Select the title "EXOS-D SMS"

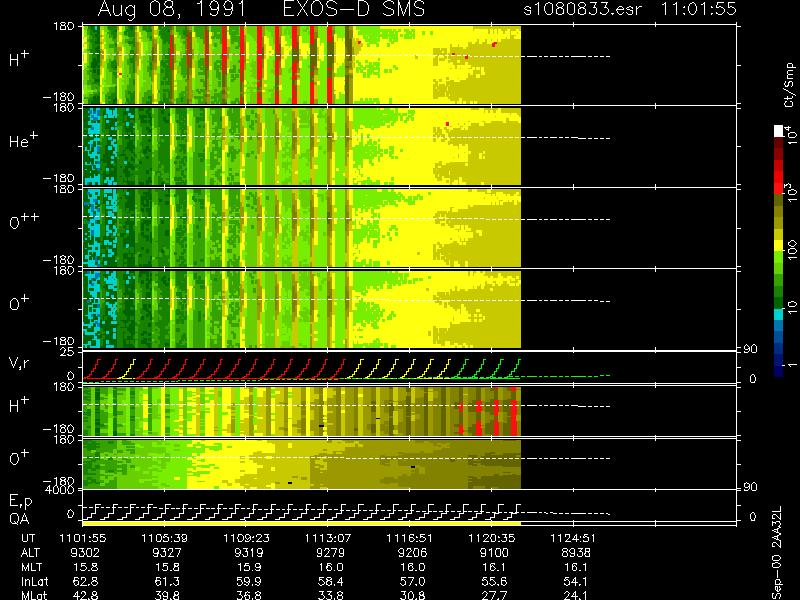354,9
